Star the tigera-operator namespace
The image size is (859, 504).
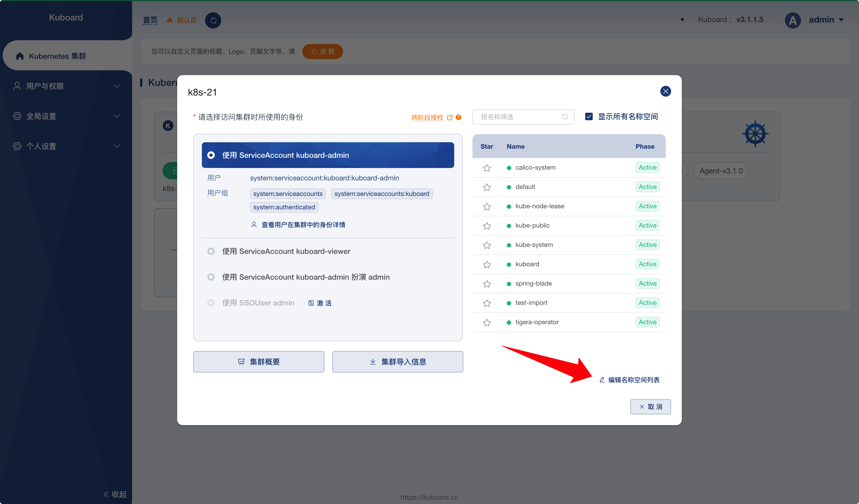[487, 322]
